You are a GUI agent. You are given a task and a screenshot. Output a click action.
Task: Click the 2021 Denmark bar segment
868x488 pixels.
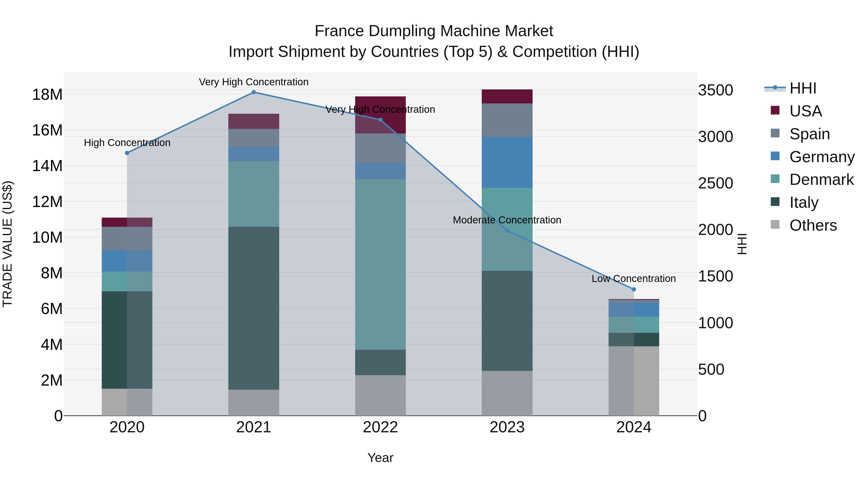point(254,194)
